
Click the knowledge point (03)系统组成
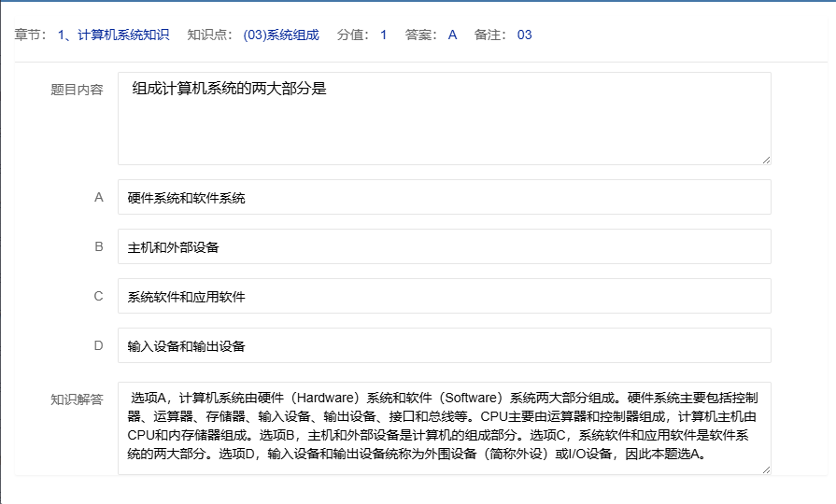281,35
